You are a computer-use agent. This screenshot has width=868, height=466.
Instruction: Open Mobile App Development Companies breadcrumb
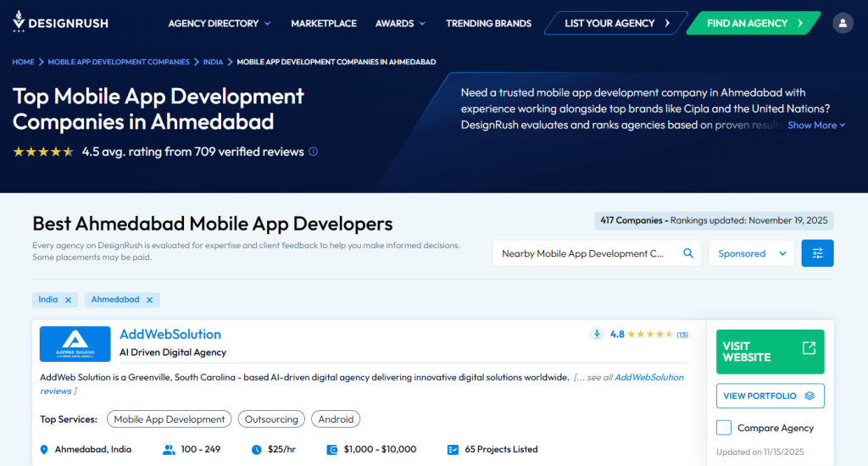(119, 62)
